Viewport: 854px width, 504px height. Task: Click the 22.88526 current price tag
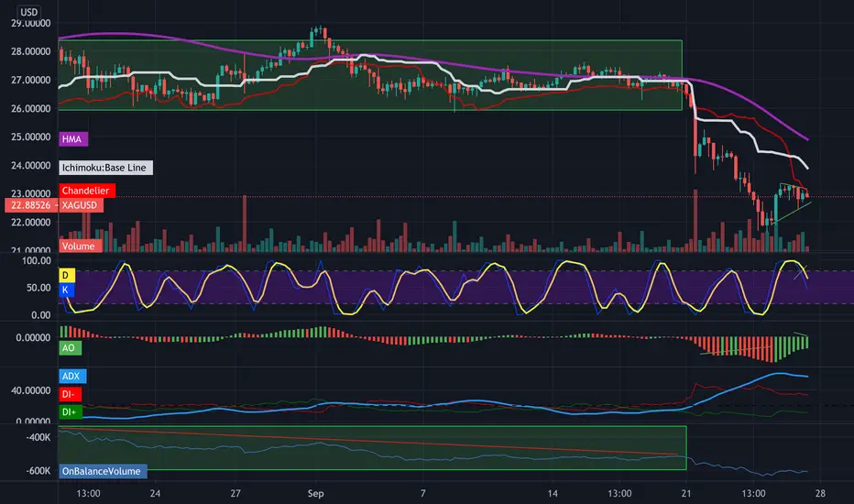[31, 205]
